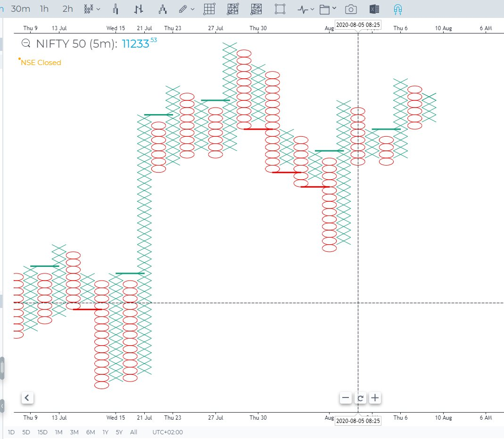Show All data range

(134, 432)
